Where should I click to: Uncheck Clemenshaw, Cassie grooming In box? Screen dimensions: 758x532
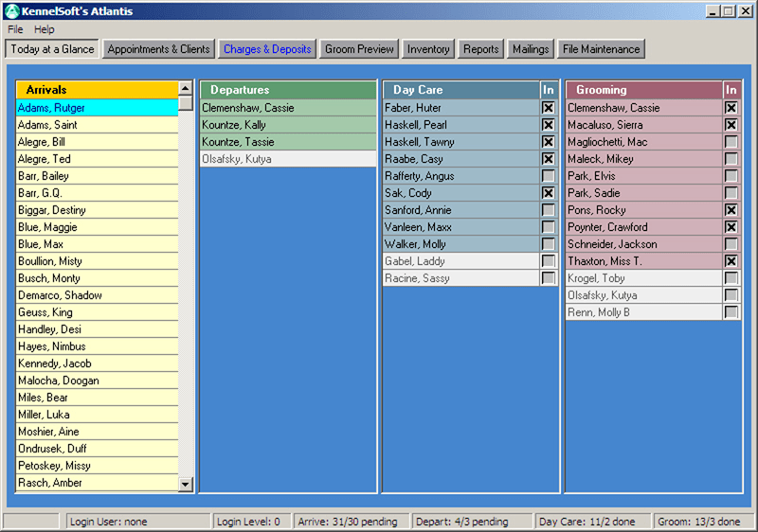(x=731, y=108)
